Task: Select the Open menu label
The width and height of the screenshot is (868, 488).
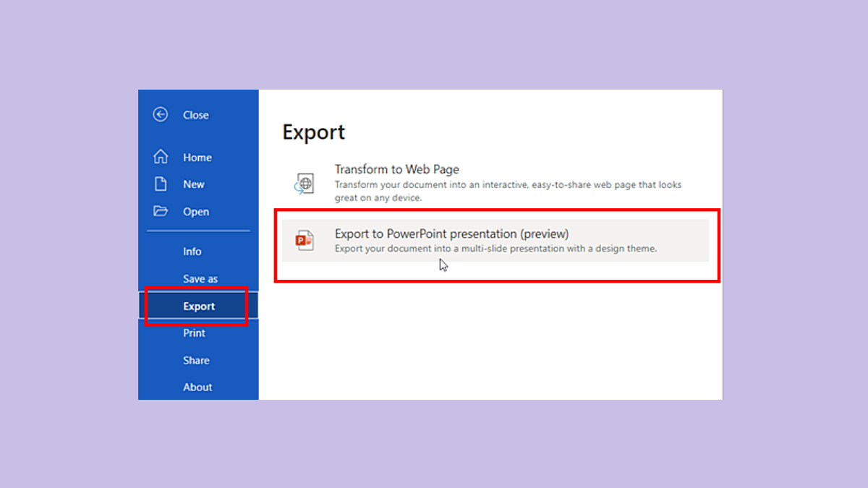Action: (x=195, y=212)
